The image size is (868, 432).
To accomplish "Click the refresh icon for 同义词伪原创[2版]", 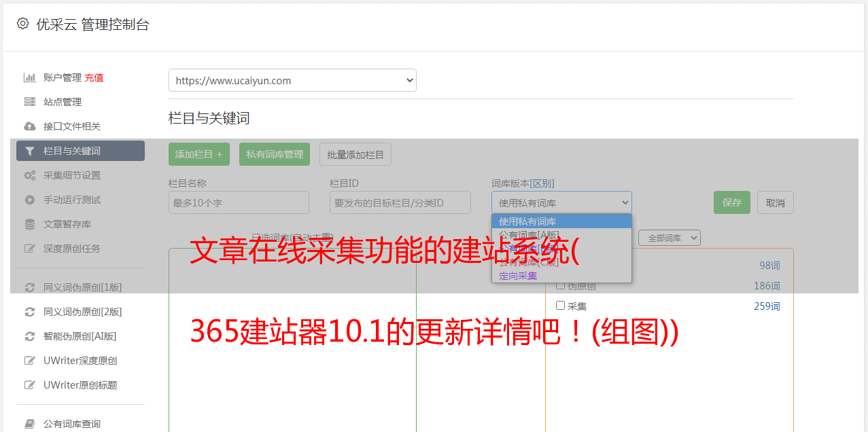I will click(29, 312).
